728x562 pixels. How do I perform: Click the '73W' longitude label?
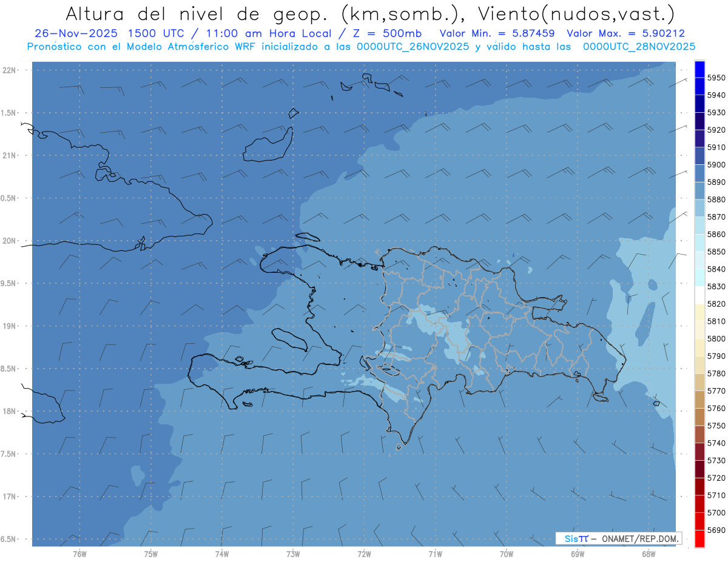[x=293, y=554]
